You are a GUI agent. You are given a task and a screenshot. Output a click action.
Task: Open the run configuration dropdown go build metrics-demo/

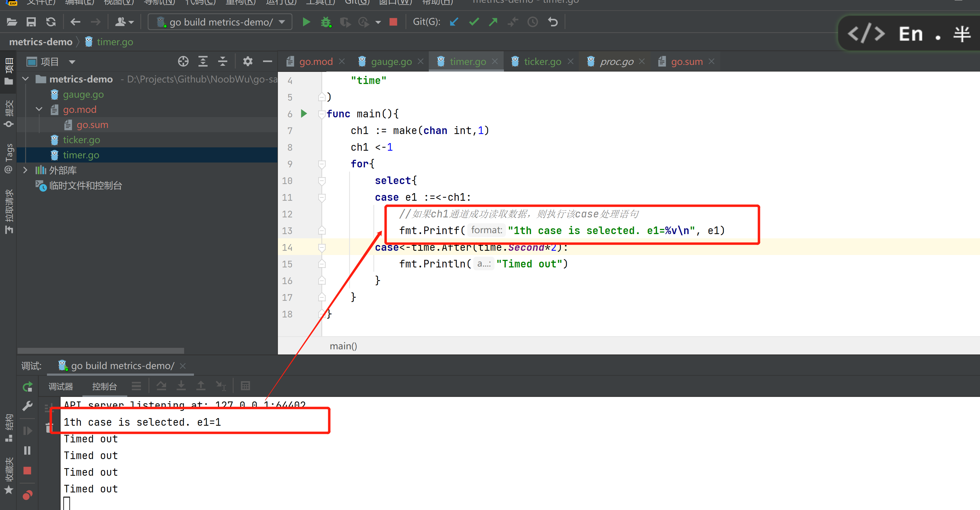tap(220, 22)
